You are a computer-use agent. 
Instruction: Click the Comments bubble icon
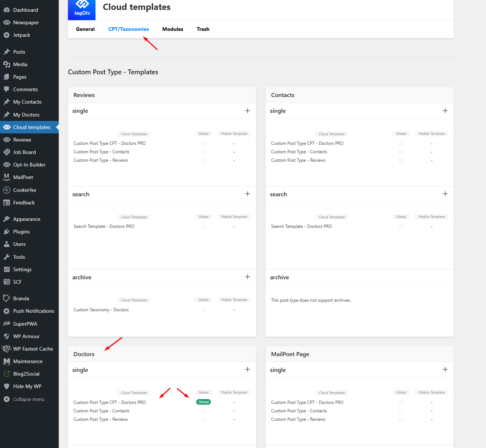pyautogui.click(x=7, y=89)
